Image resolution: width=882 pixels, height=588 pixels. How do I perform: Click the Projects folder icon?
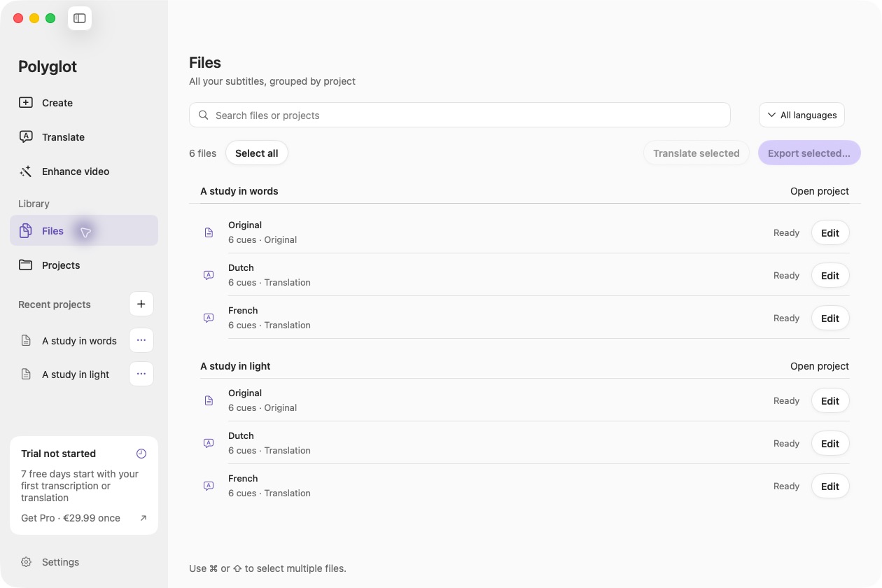coord(26,265)
